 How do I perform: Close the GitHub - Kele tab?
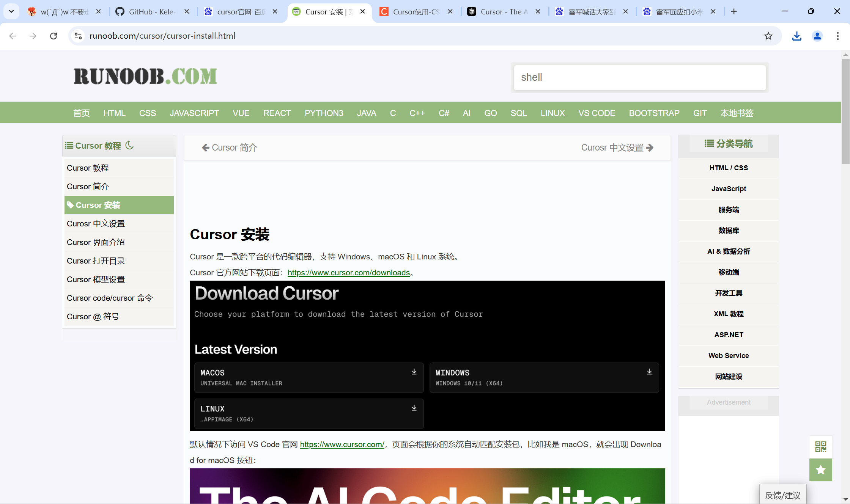coord(187,12)
